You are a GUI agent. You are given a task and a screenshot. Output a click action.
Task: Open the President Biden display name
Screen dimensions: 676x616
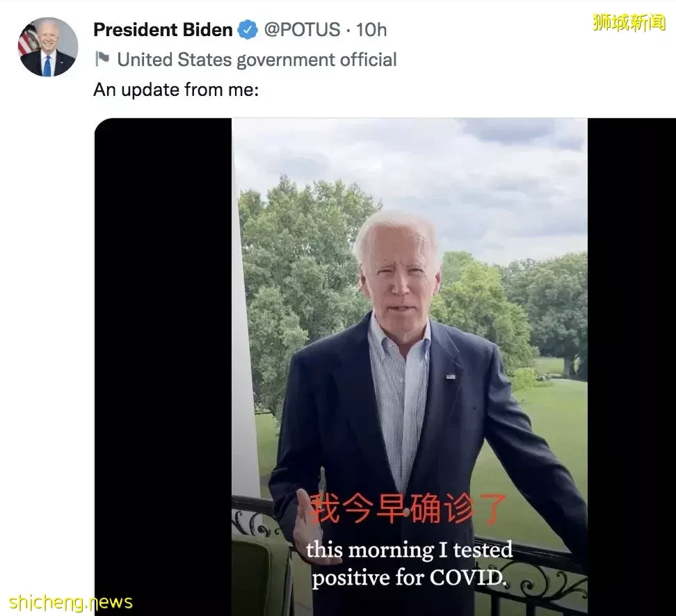coord(163,30)
